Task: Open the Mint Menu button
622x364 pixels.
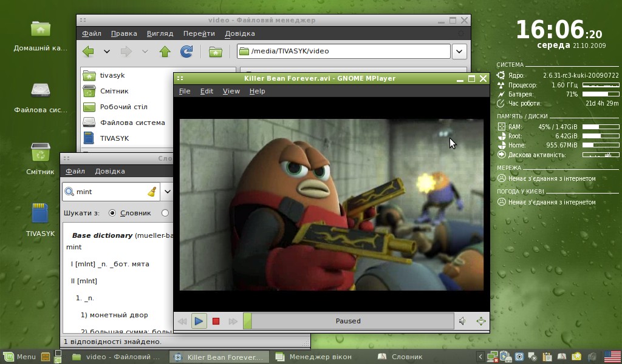Action: coord(19,357)
